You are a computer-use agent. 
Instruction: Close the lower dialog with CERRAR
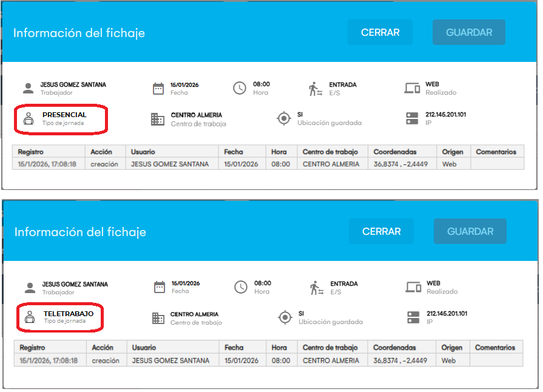tap(381, 231)
